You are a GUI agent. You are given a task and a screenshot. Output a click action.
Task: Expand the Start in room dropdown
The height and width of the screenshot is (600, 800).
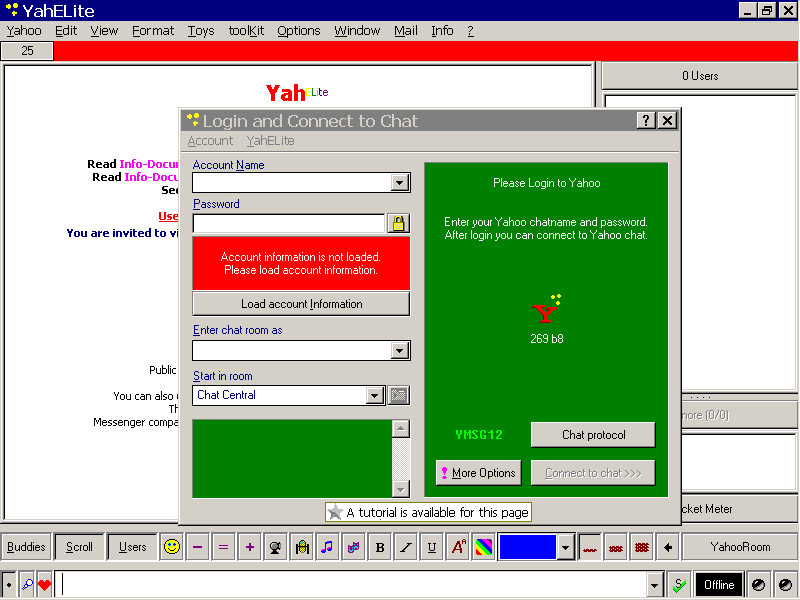click(375, 395)
